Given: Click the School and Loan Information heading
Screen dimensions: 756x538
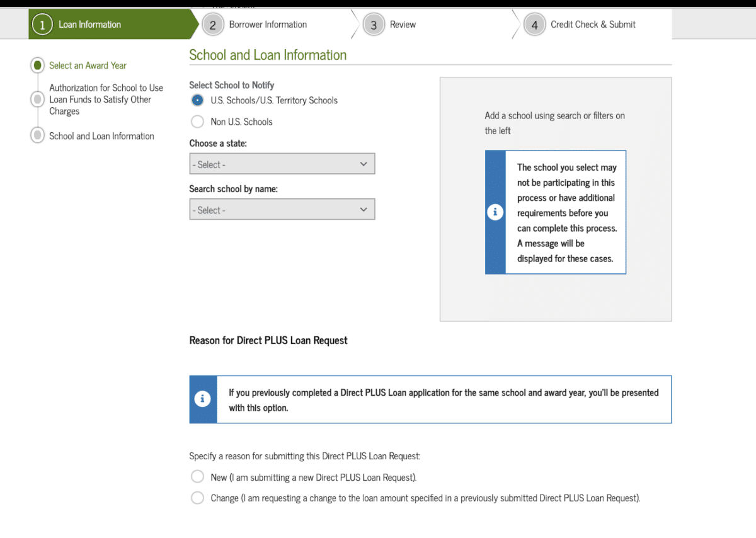Looking at the screenshot, I should click(268, 55).
